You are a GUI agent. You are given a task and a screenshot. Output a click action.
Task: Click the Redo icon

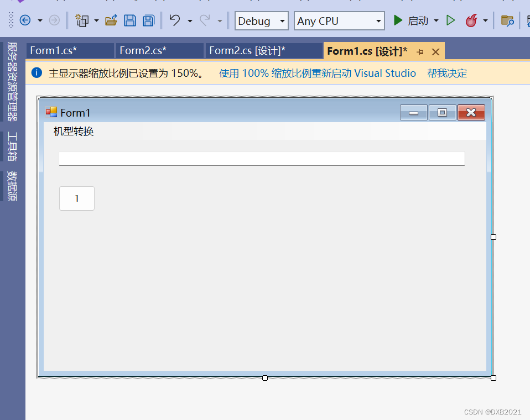click(x=205, y=20)
